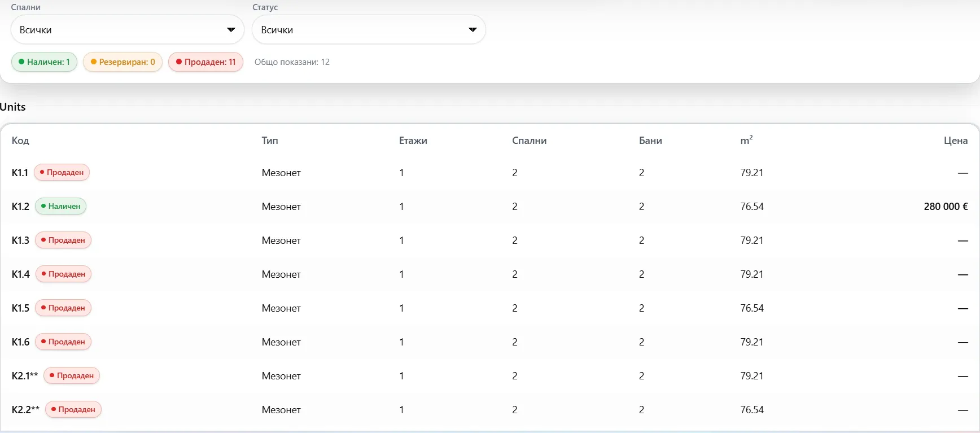Click the Продаден badge next to K2.1**
The image size is (980, 433).
(x=72, y=375)
